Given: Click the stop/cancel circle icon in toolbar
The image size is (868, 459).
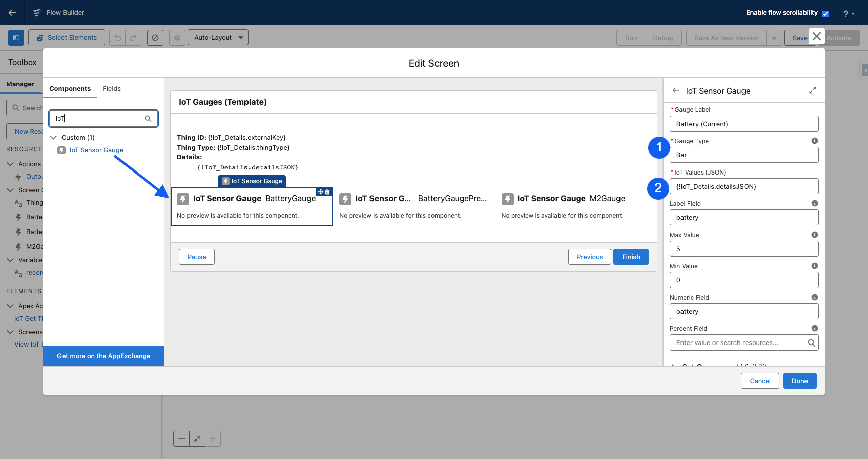Looking at the screenshot, I should [155, 37].
